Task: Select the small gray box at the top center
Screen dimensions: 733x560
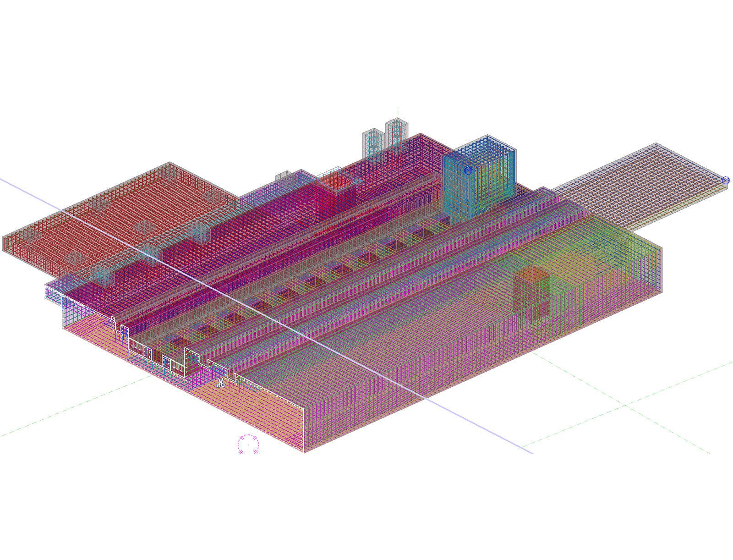Action: click(x=283, y=176)
